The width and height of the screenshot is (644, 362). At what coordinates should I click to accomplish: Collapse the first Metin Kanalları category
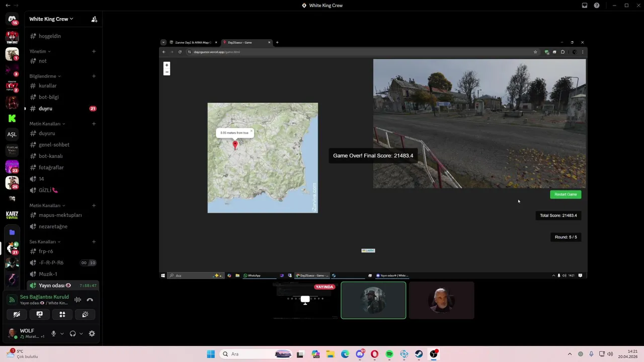(47, 124)
